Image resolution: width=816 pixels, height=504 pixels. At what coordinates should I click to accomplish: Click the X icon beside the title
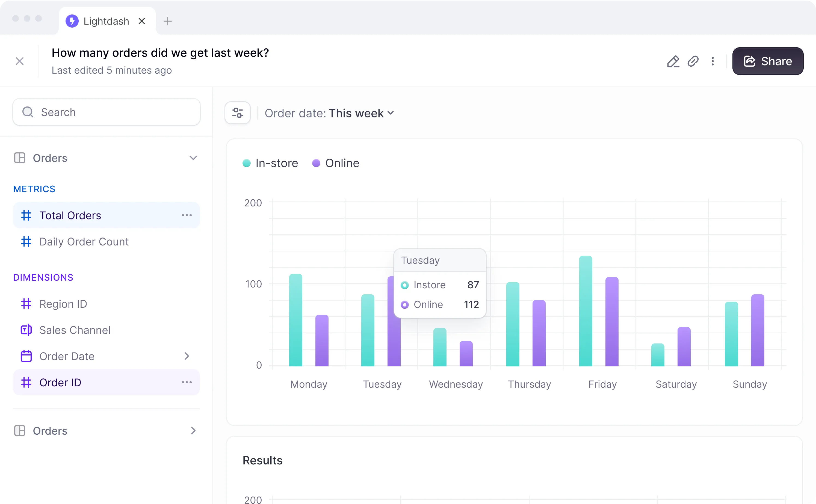[20, 61]
